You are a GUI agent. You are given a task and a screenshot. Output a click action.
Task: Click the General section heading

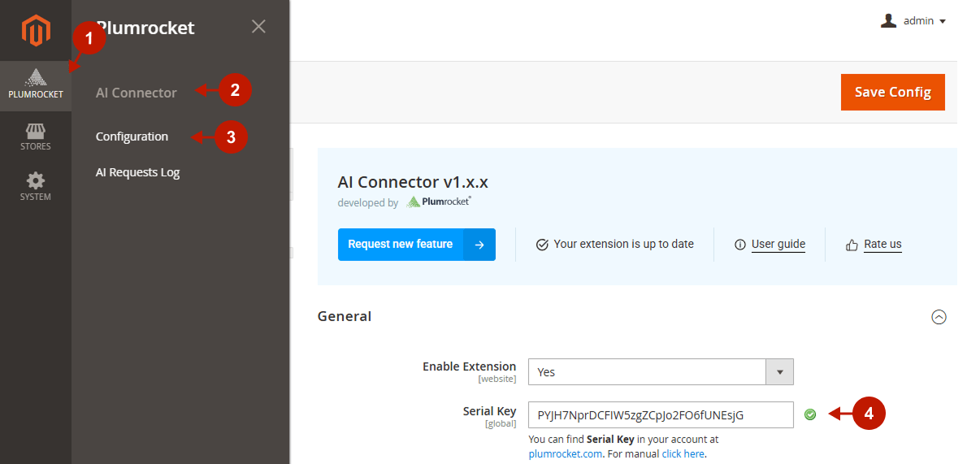coord(345,316)
